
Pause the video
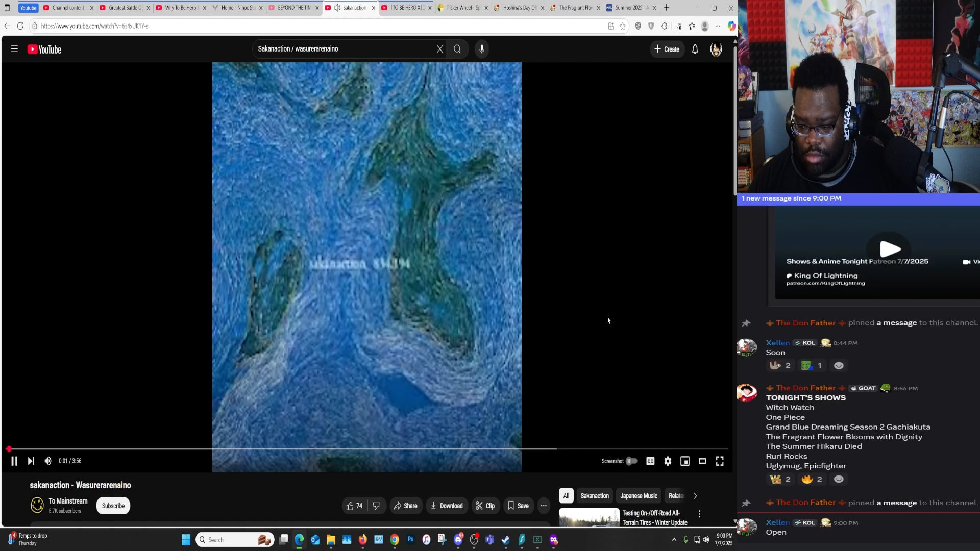coord(14,461)
